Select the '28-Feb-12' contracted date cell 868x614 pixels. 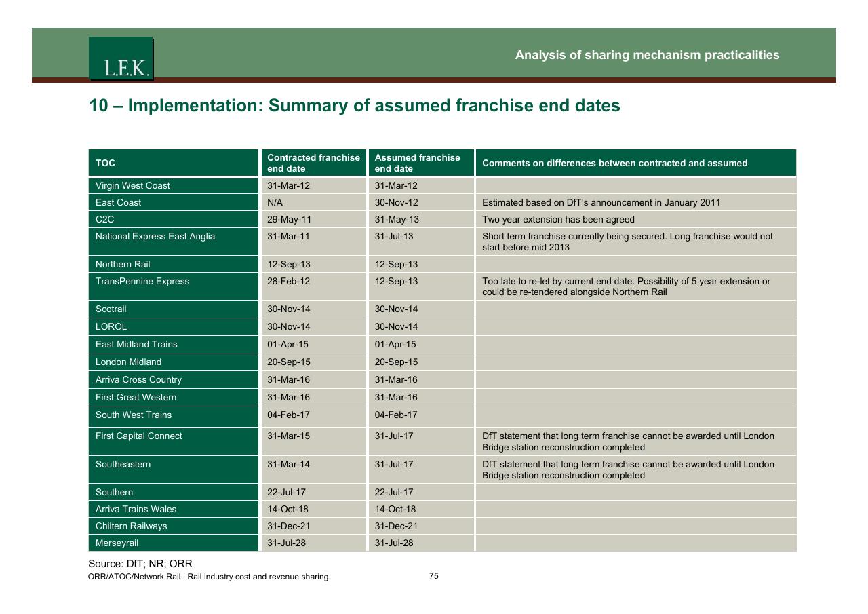(x=313, y=286)
